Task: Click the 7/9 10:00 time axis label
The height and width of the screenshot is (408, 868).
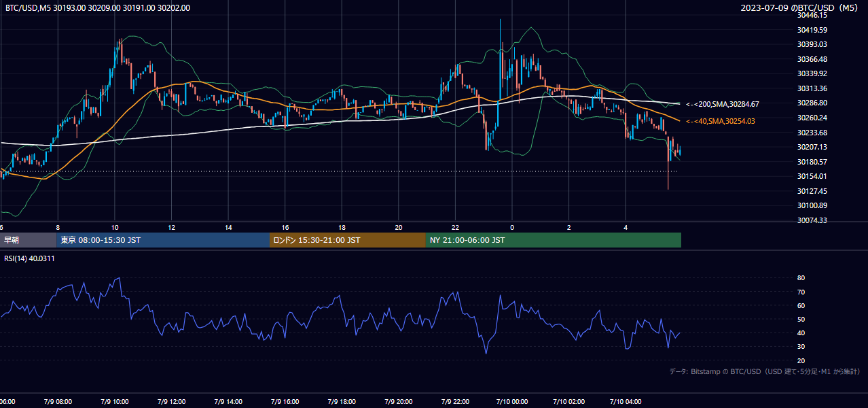Action: (x=115, y=402)
